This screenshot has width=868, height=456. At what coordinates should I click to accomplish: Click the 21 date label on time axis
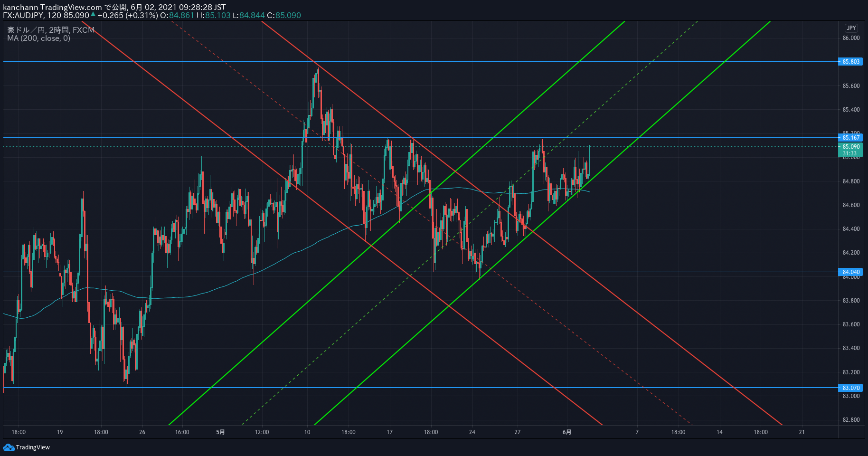(x=802, y=432)
